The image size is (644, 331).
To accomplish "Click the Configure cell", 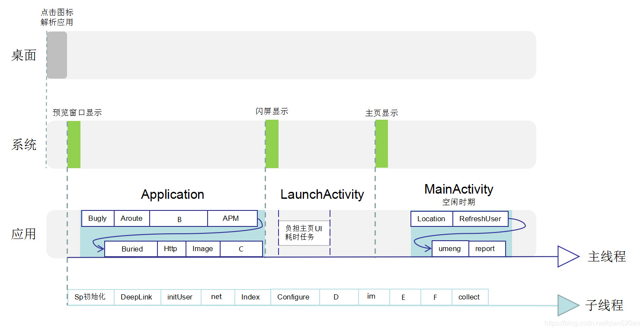I will click(295, 297).
